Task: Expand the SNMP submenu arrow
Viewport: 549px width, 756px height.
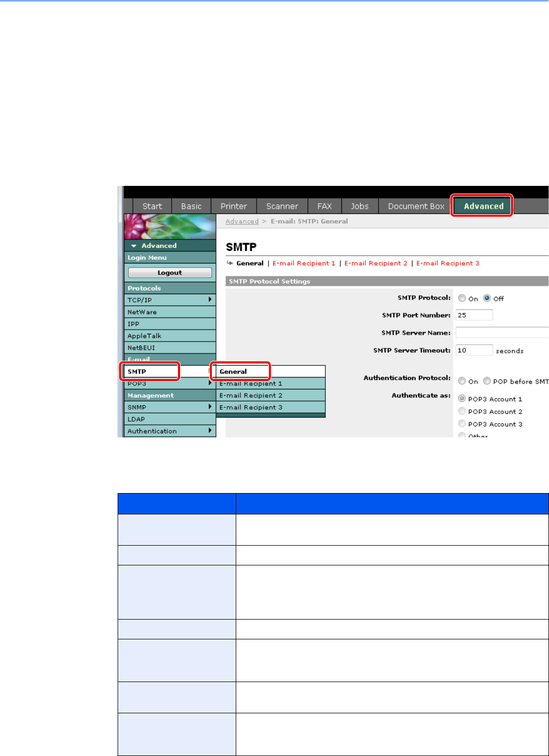Action: pos(210,407)
